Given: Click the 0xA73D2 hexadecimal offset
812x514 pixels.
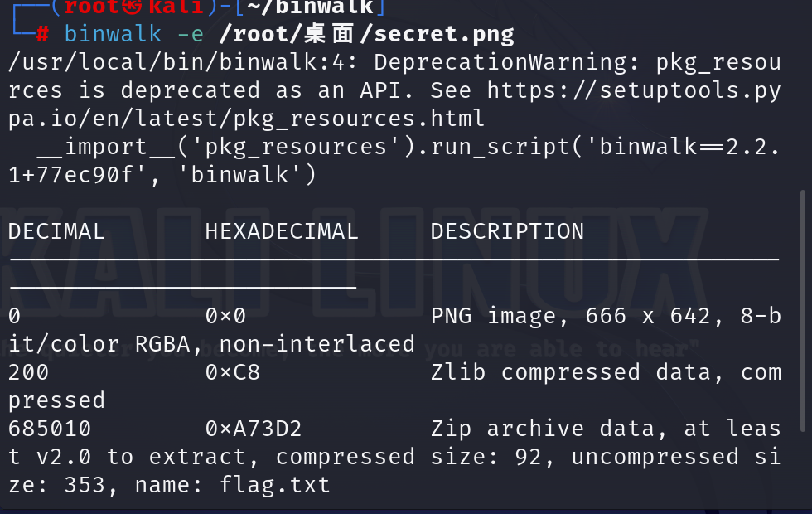Looking at the screenshot, I should (254, 429).
